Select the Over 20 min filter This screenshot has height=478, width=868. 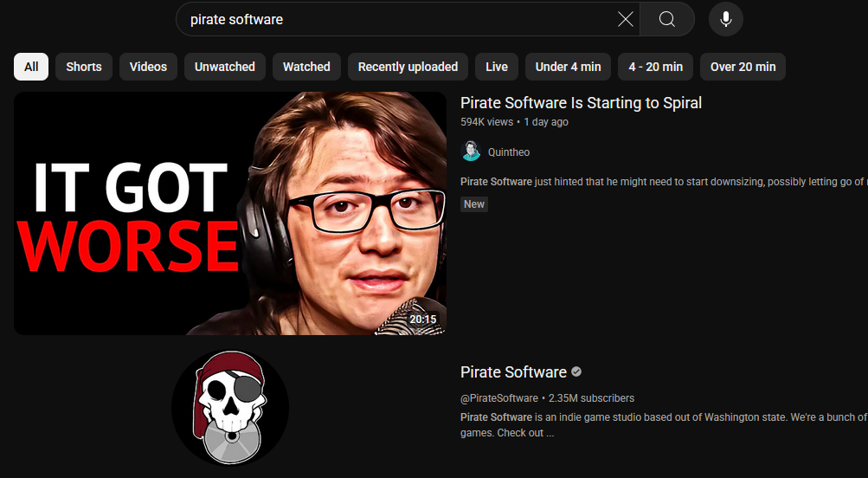point(743,67)
